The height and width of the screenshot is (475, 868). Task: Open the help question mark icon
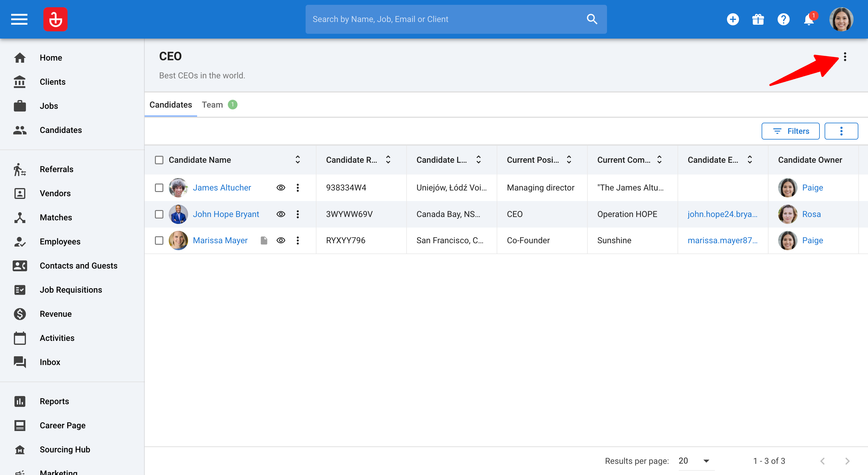pos(783,19)
